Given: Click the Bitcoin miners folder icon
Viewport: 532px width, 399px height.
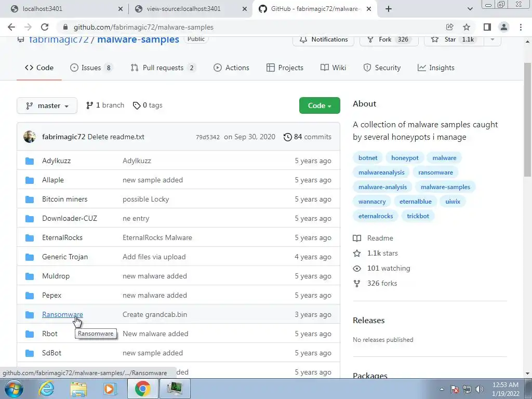Looking at the screenshot, I should point(30,199).
